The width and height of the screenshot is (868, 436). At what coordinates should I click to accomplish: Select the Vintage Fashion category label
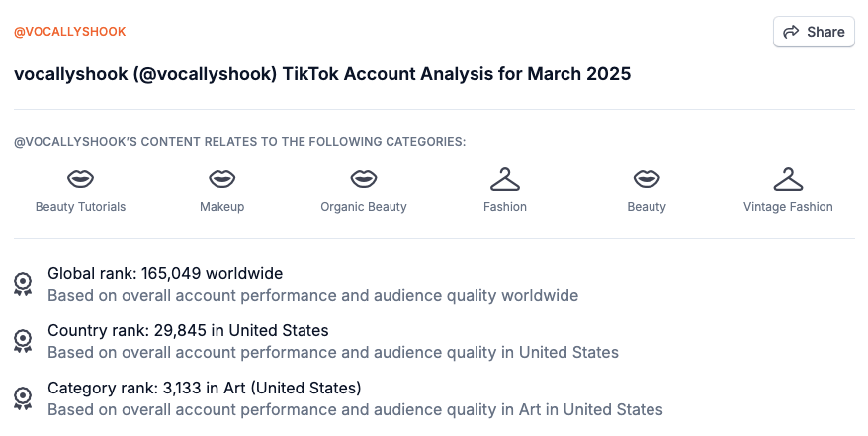788,207
